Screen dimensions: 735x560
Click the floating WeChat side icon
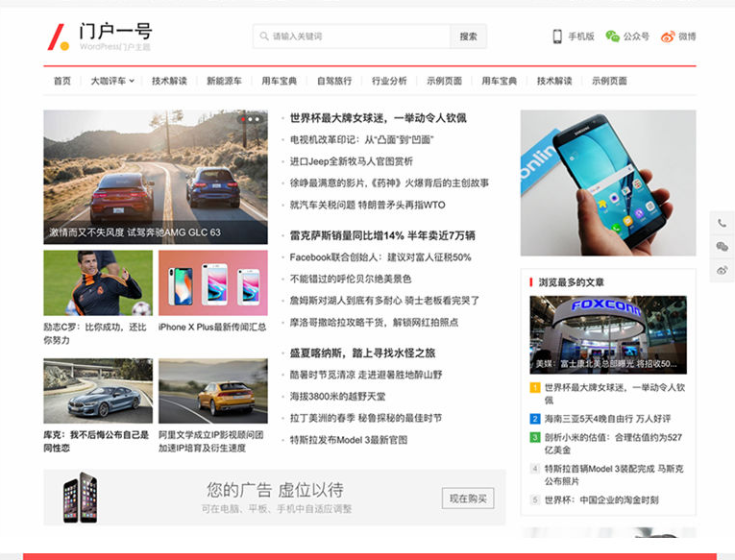click(x=722, y=247)
